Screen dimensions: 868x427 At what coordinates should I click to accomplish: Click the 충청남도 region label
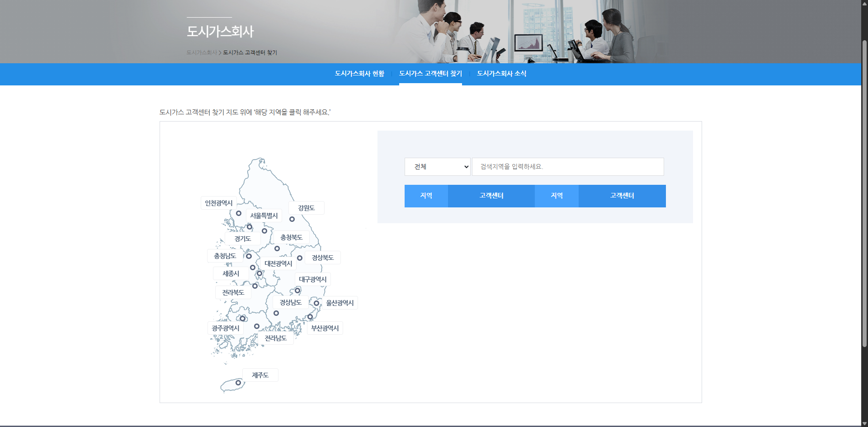[x=225, y=255]
